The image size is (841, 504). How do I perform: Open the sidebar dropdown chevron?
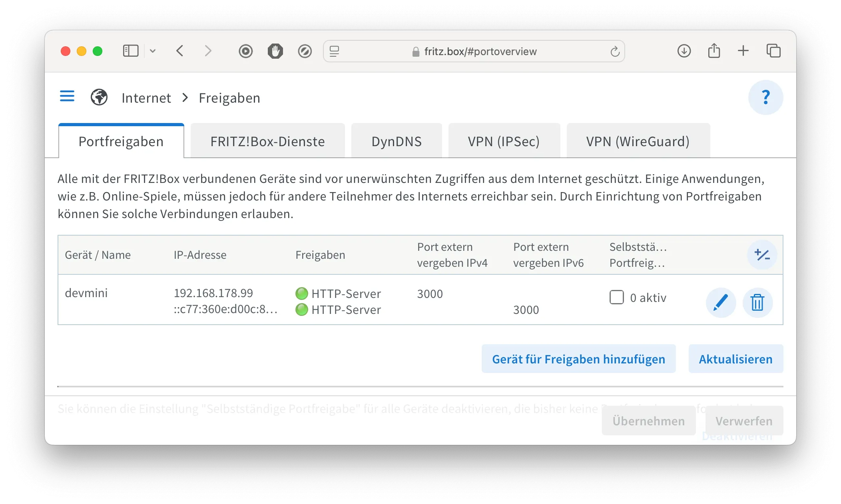click(x=152, y=51)
